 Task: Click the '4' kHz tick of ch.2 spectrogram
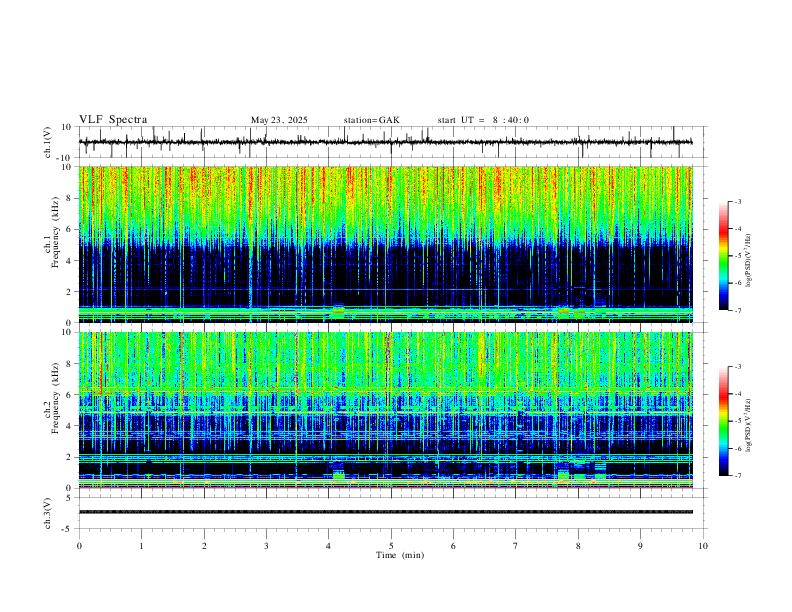[69, 426]
